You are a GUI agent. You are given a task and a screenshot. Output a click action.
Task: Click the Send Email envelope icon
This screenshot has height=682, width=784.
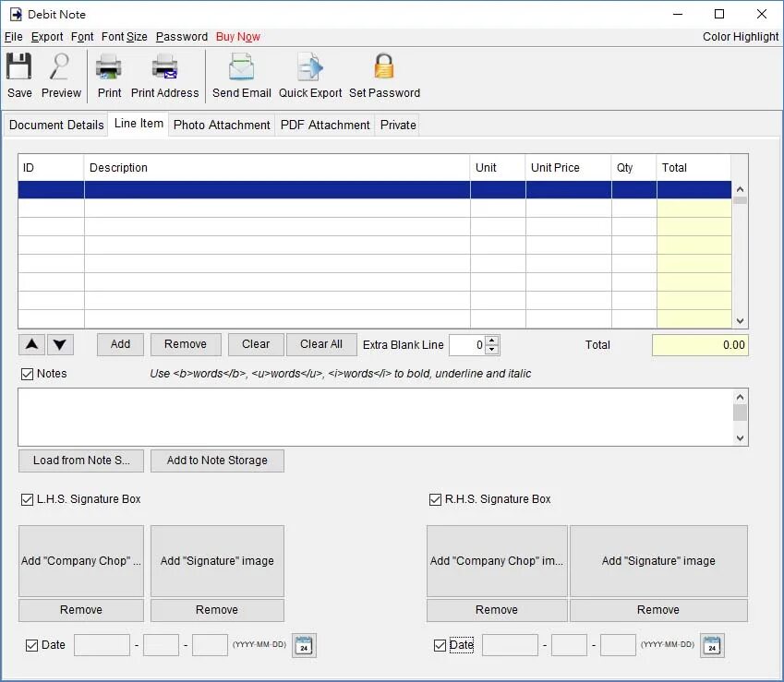242,66
